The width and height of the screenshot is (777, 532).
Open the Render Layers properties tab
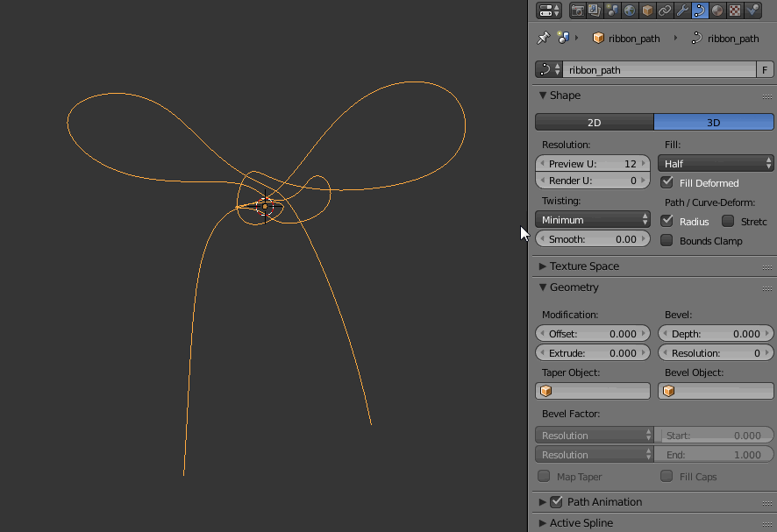click(x=594, y=11)
